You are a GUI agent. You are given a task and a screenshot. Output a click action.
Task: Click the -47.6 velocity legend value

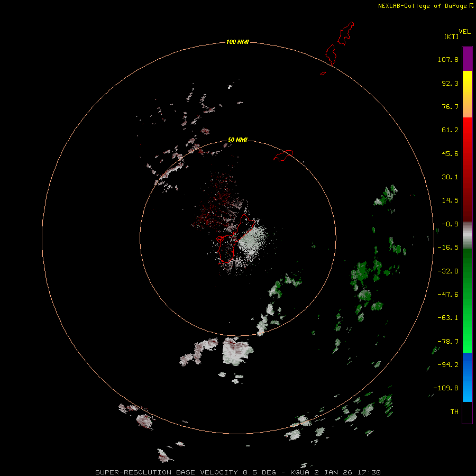448,295
